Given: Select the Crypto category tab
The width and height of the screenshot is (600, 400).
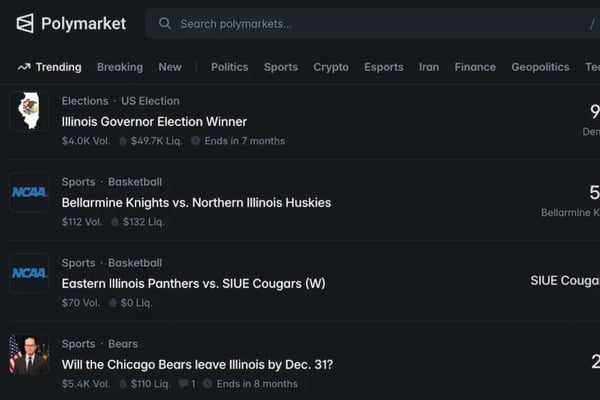Looking at the screenshot, I should [331, 67].
